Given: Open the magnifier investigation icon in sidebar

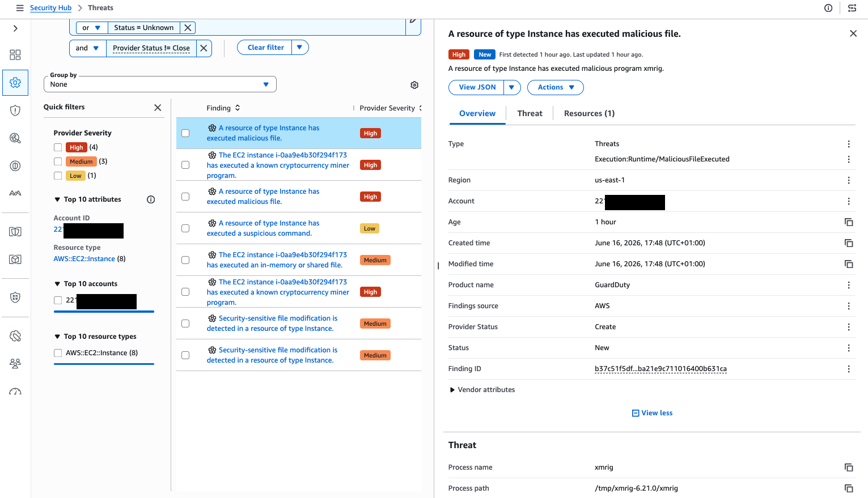Looking at the screenshot, I should click(x=15, y=138).
